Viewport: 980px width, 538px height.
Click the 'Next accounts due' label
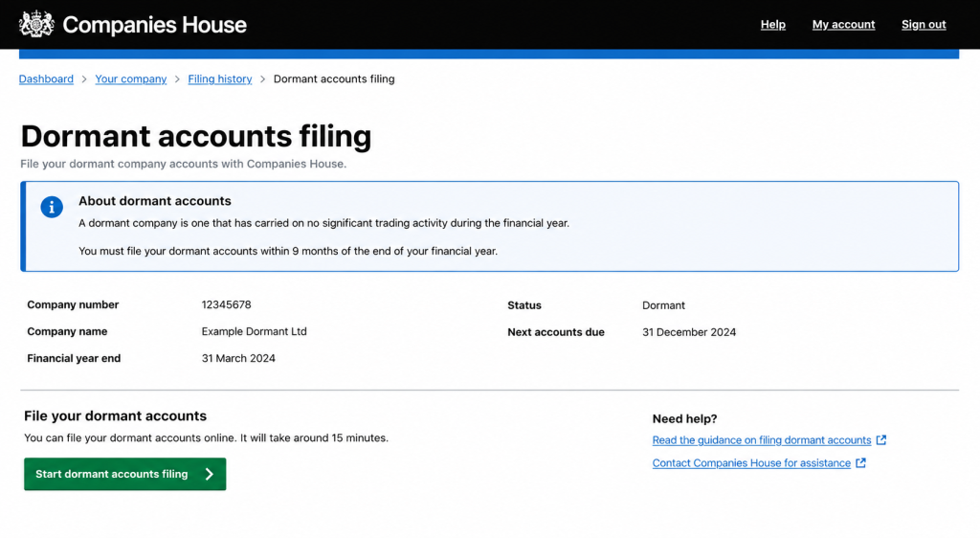coord(556,332)
